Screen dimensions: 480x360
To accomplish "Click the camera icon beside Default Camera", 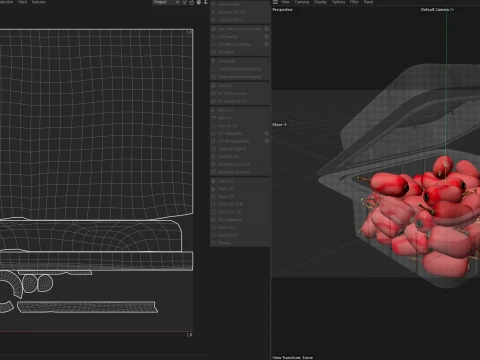I will tap(452, 10).
